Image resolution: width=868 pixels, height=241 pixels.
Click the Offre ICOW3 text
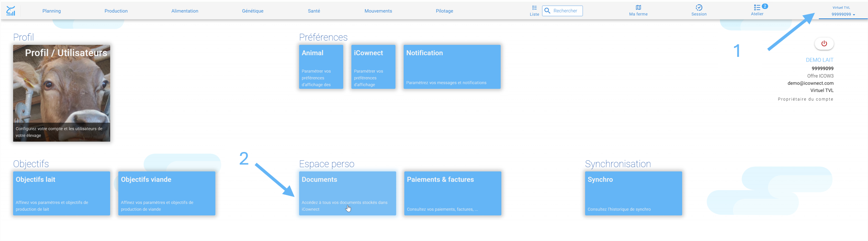[x=820, y=76]
